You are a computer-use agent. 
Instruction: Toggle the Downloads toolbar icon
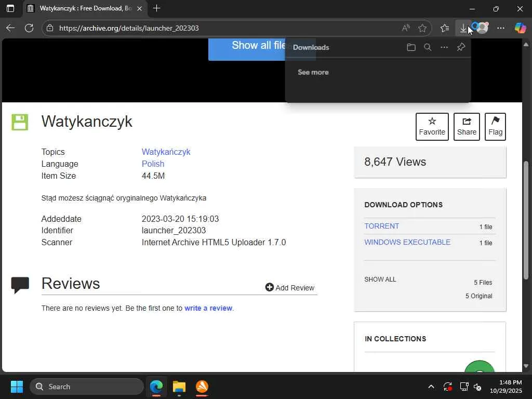tap(463, 28)
